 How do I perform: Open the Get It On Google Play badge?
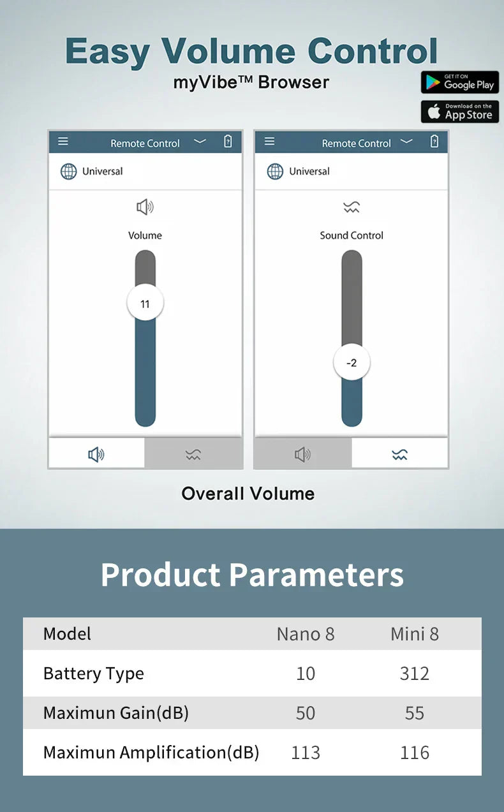pyautogui.click(x=459, y=83)
